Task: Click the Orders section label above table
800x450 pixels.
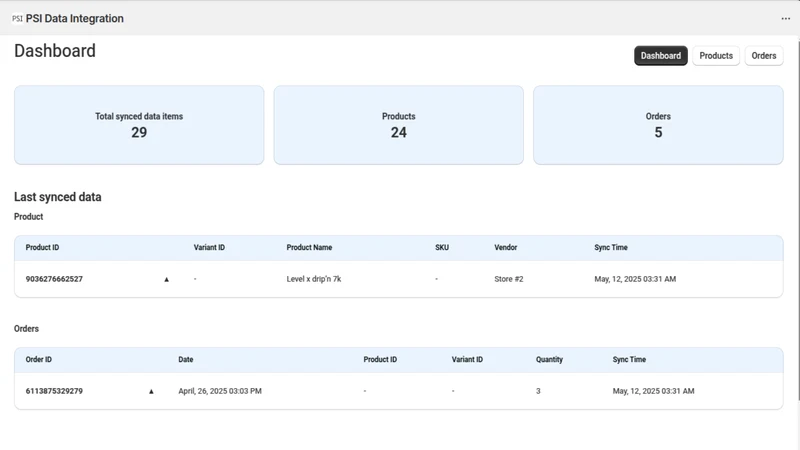Action: coord(27,329)
